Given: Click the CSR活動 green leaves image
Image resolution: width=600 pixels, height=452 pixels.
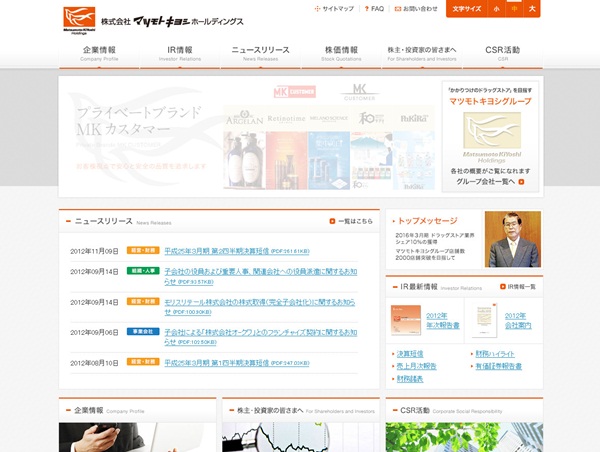Looking at the screenshot, I should 464,437.
